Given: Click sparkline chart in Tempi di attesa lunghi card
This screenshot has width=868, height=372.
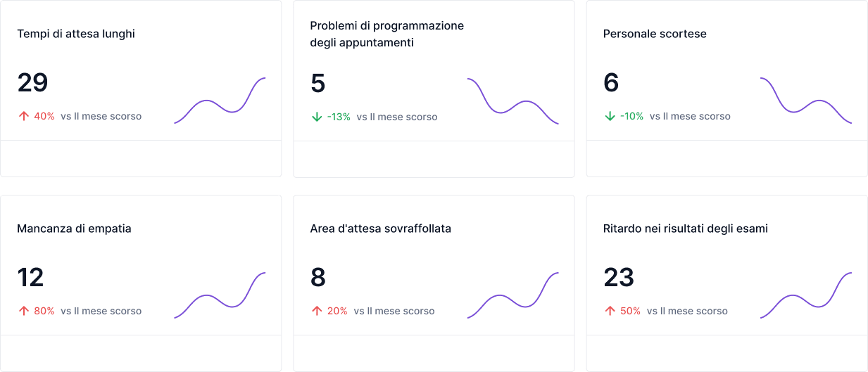Looking at the screenshot, I should point(220,101).
